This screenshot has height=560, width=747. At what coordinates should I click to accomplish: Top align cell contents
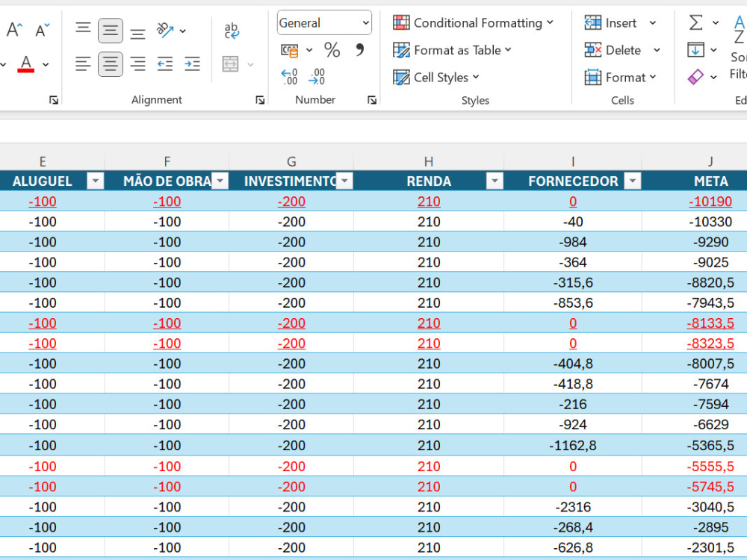pyautogui.click(x=83, y=30)
